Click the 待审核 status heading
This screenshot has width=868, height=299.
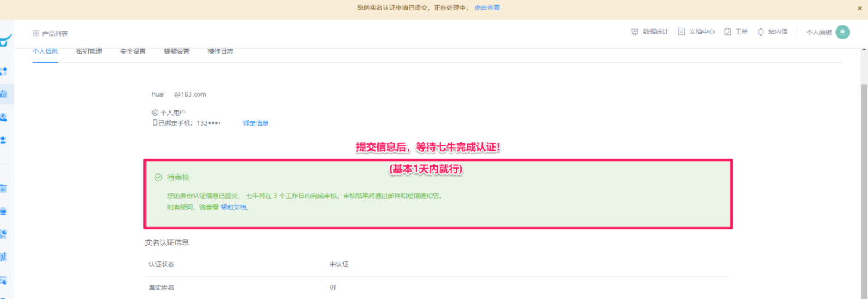point(179,177)
